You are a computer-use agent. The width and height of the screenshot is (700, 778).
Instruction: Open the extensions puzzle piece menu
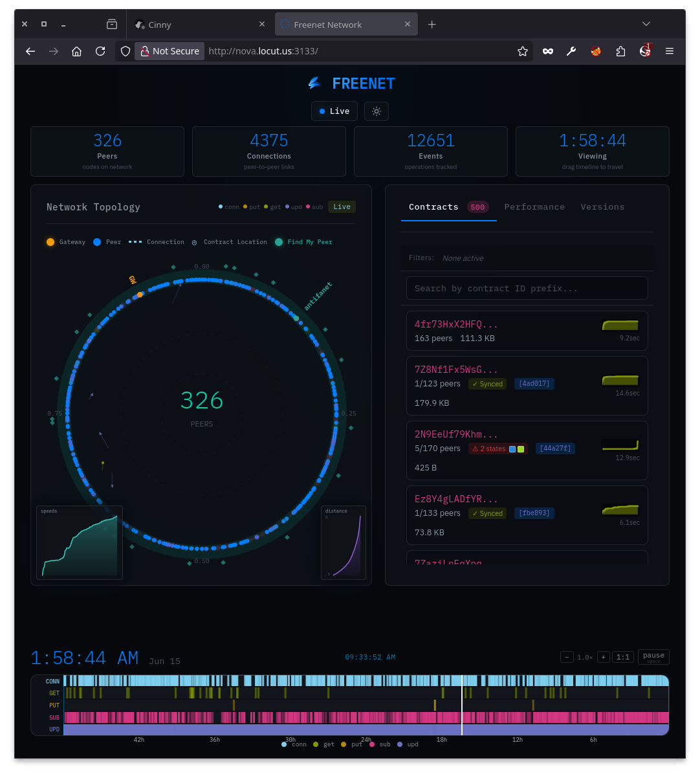[620, 51]
